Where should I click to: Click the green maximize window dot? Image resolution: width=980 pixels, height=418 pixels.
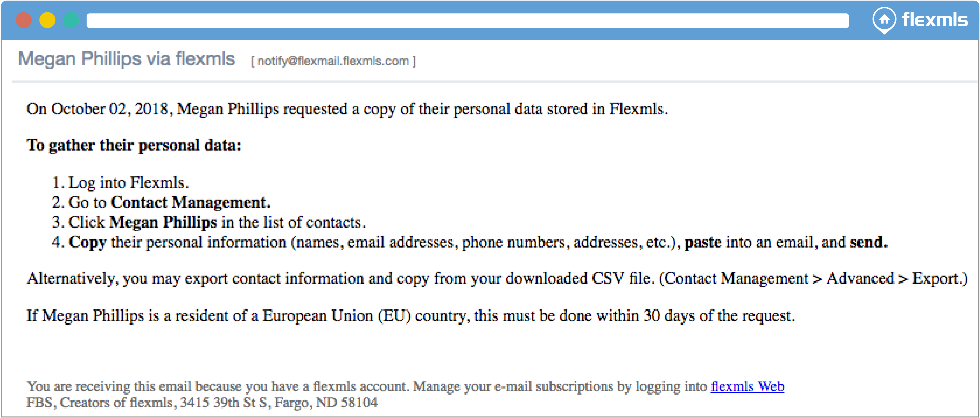click(71, 20)
